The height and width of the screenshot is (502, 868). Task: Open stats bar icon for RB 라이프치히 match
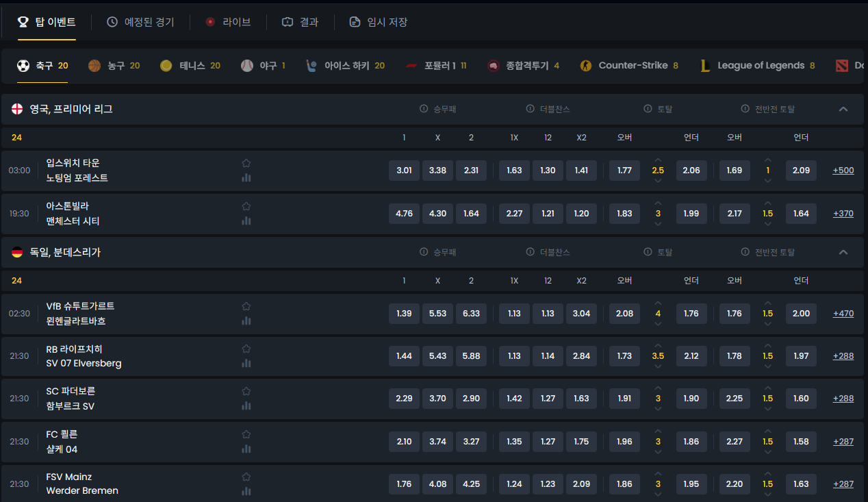pos(246,363)
